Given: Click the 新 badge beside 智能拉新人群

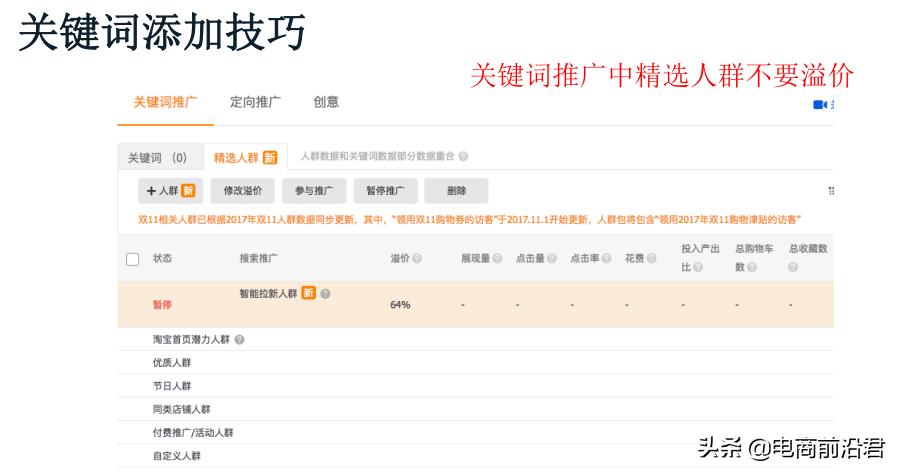Looking at the screenshot, I should pyautogui.click(x=308, y=293).
